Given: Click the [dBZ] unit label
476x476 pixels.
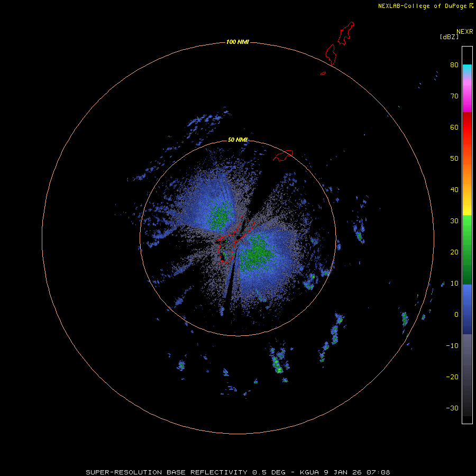Looking at the screenshot, I should coord(449,36).
